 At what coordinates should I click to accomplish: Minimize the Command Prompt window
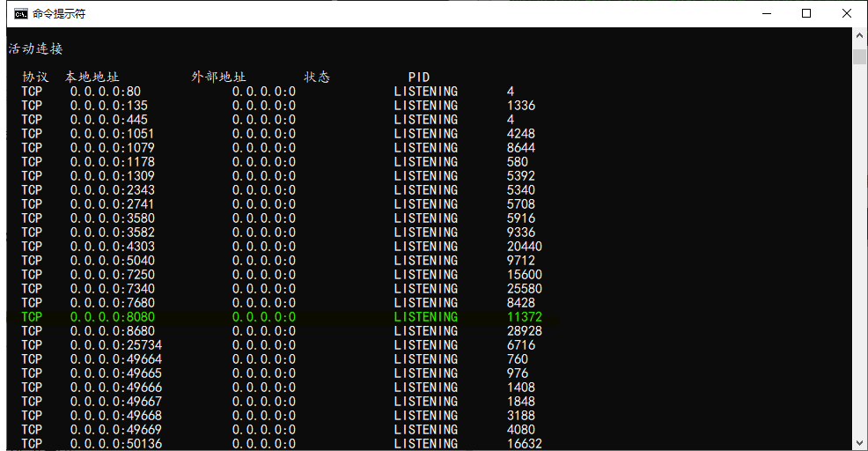click(x=767, y=13)
